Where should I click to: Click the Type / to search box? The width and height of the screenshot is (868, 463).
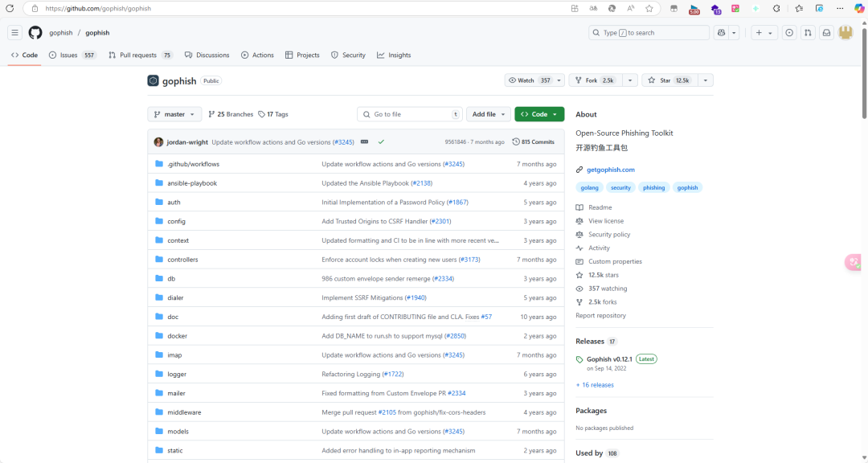(649, 33)
